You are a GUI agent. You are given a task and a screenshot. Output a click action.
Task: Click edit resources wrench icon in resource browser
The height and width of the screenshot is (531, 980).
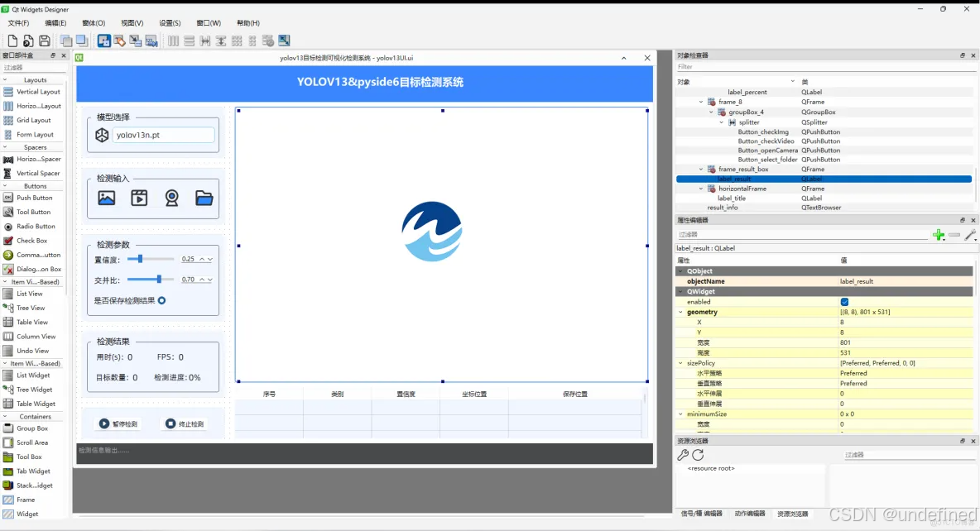point(683,455)
